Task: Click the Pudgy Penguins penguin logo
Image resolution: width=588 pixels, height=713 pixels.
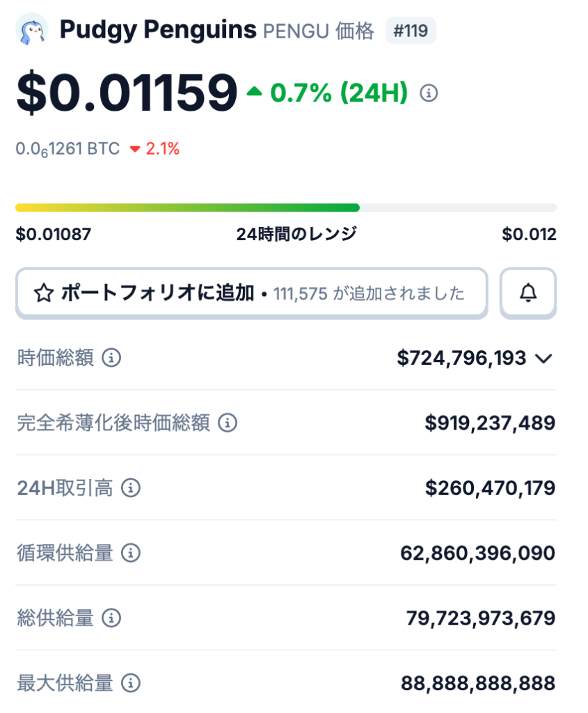Action: coord(31,31)
